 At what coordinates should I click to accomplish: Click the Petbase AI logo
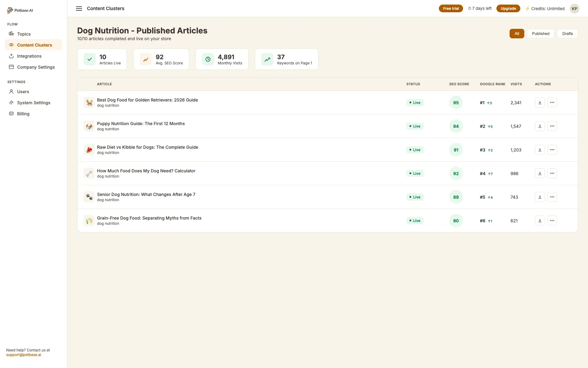tap(20, 10)
